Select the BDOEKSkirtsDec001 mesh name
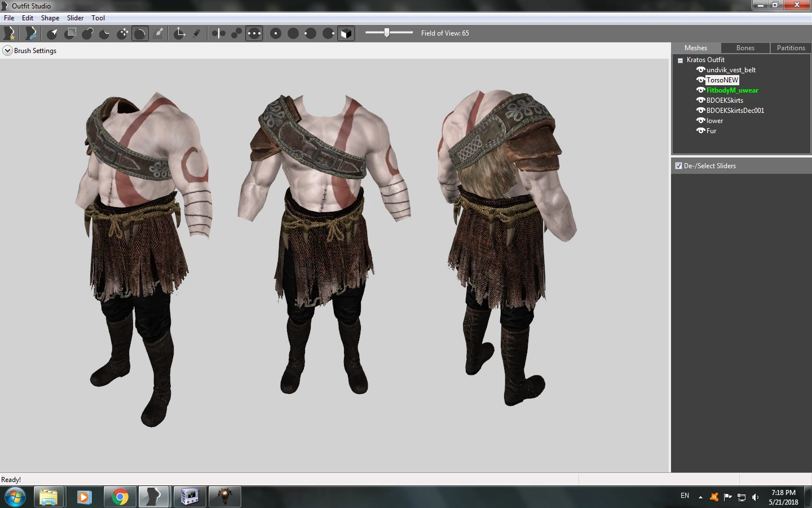This screenshot has width=812, height=508. [735, 111]
